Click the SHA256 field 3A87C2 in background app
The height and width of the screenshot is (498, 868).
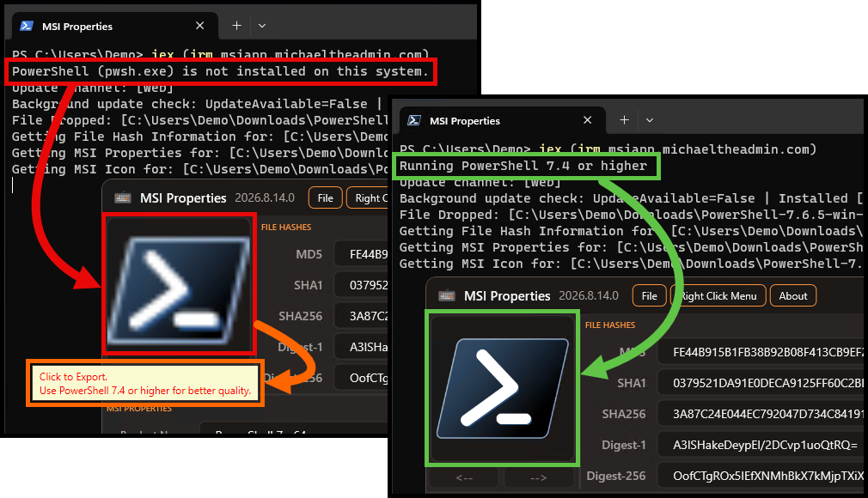coord(361,316)
